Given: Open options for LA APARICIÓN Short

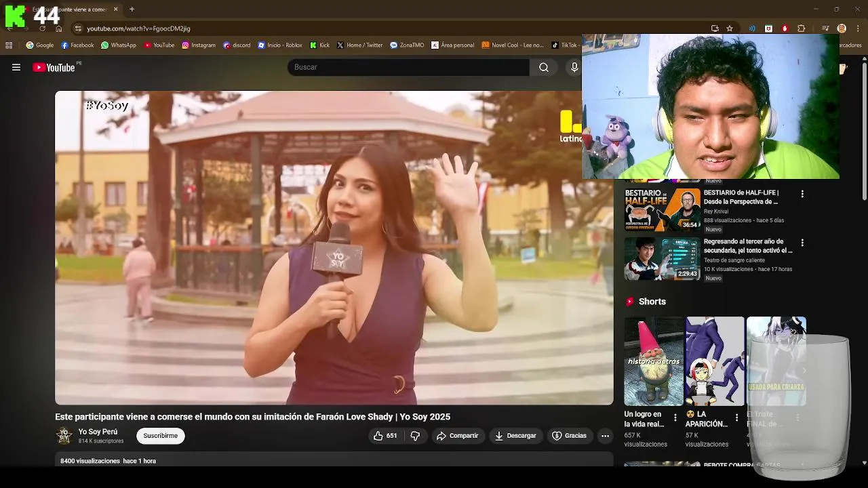Looking at the screenshot, I should (736, 418).
